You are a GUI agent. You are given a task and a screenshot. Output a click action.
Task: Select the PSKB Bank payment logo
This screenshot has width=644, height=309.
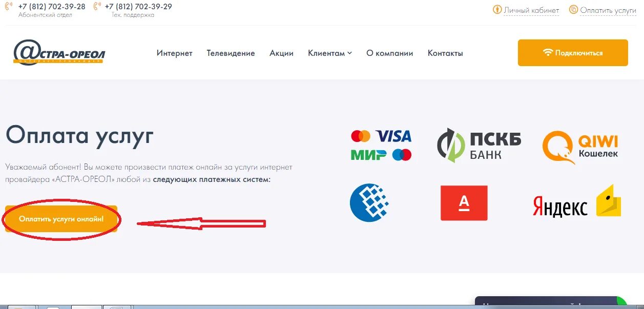click(479, 145)
